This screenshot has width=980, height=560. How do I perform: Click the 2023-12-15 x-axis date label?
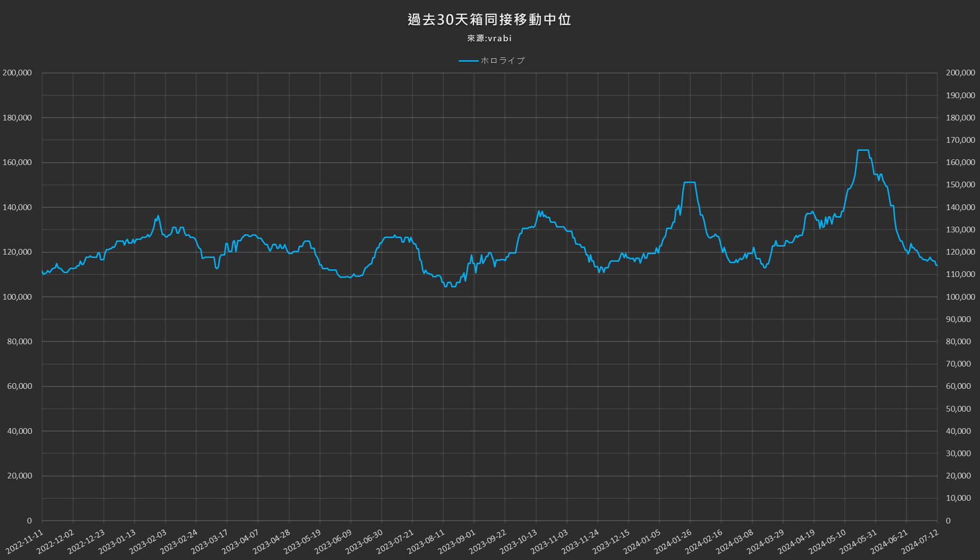coord(612,542)
